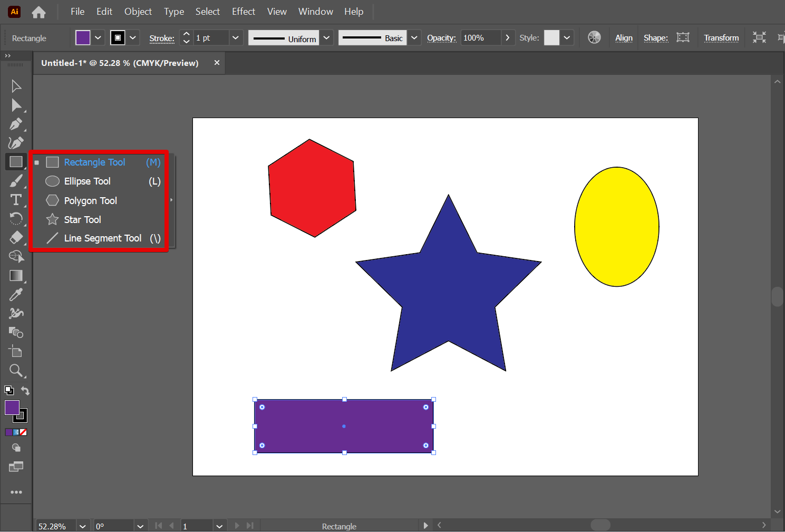Set the None fill option
The height and width of the screenshot is (532, 785).
tap(23, 432)
